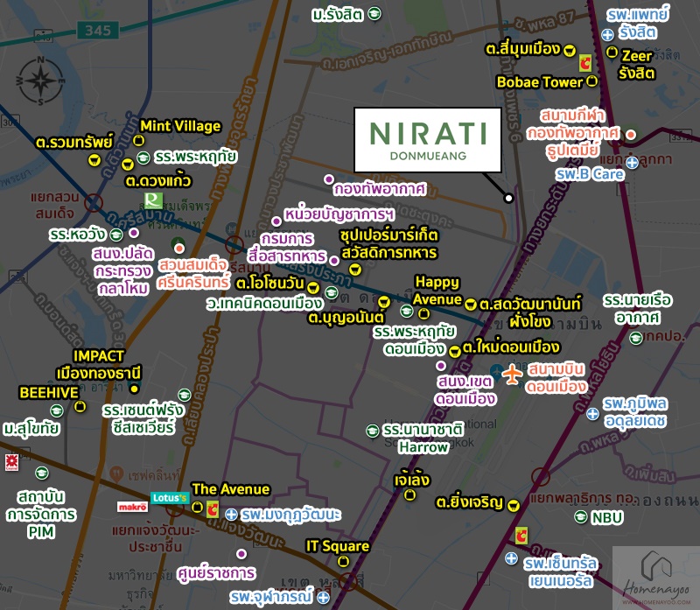This screenshot has height=610, width=700.
Task: Click the green 345 highway shield
Action: [98, 31]
